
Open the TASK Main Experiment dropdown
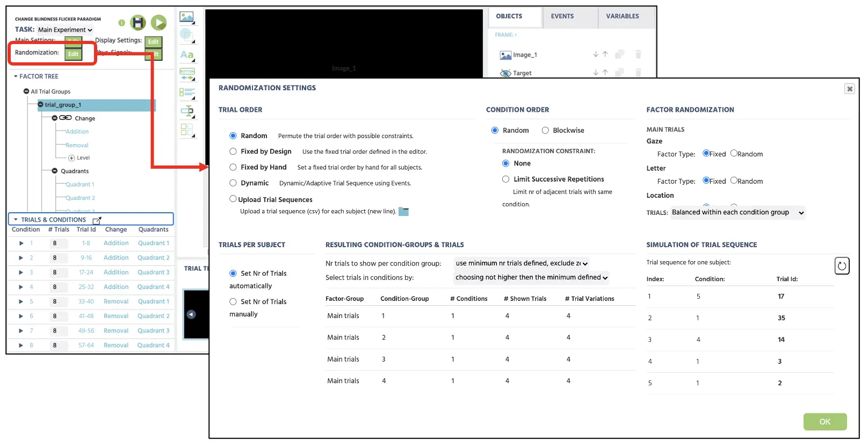tap(65, 30)
